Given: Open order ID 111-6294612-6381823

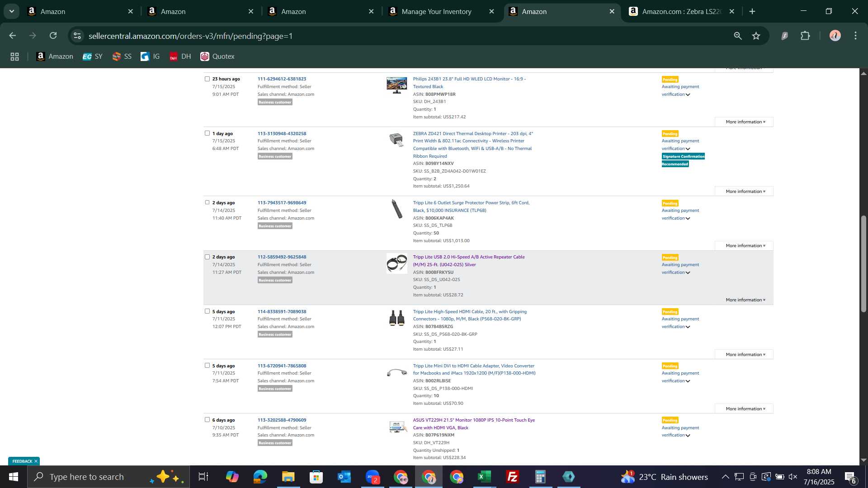Looking at the screenshot, I should [x=282, y=79].
